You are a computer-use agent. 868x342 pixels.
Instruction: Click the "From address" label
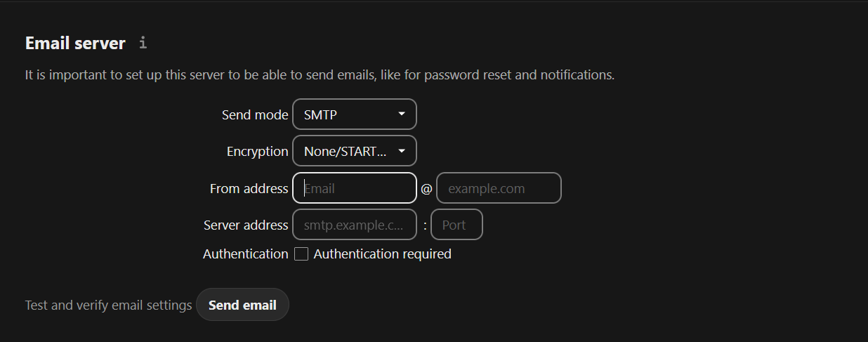[249, 188]
